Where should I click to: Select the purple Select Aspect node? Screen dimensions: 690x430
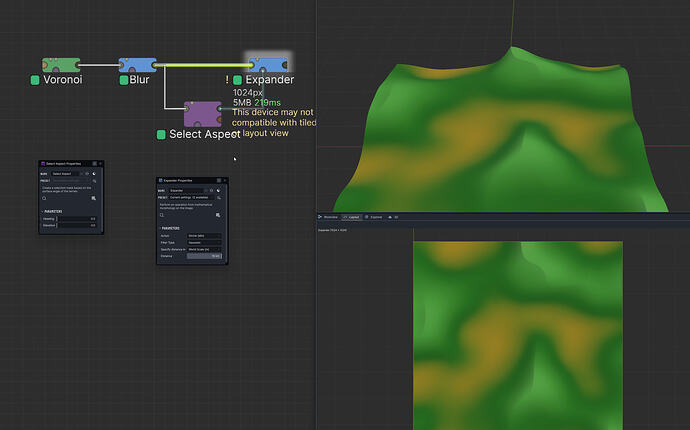click(x=202, y=114)
